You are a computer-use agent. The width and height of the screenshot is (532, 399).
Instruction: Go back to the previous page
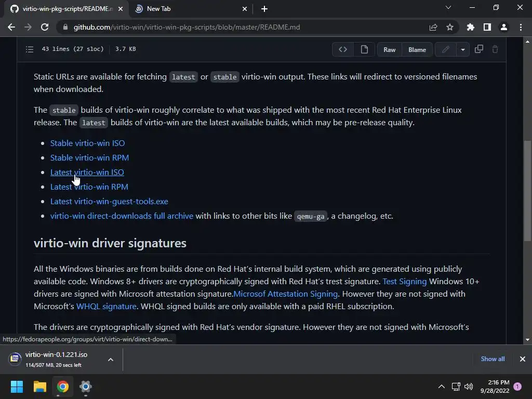click(11, 27)
